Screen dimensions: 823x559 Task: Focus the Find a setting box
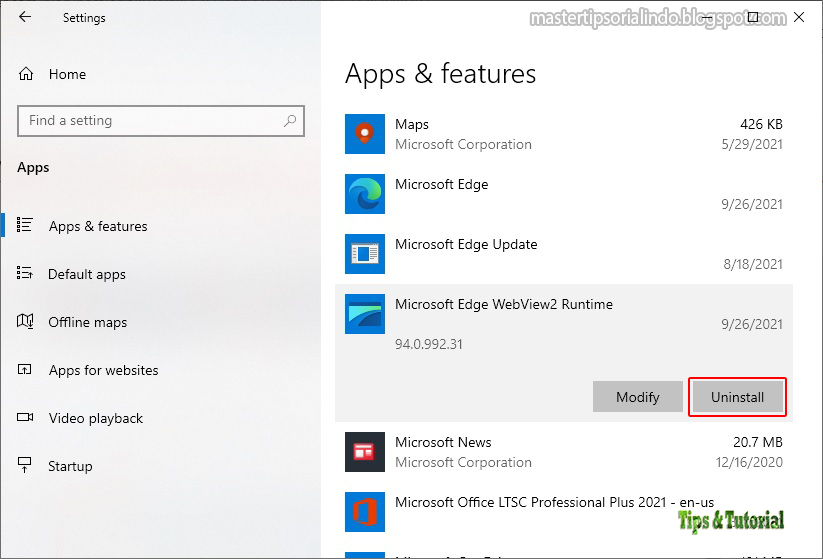161,121
